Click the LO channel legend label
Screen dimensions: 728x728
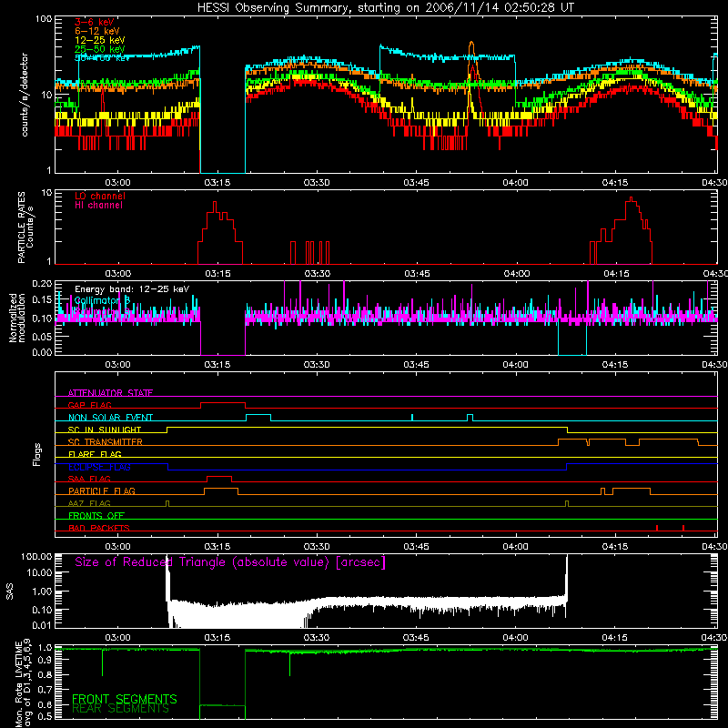100,196
